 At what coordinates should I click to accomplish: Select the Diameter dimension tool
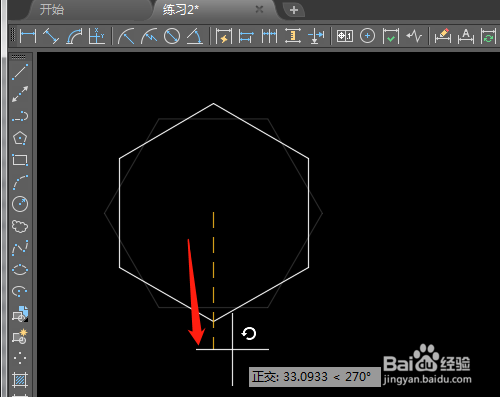click(x=172, y=36)
